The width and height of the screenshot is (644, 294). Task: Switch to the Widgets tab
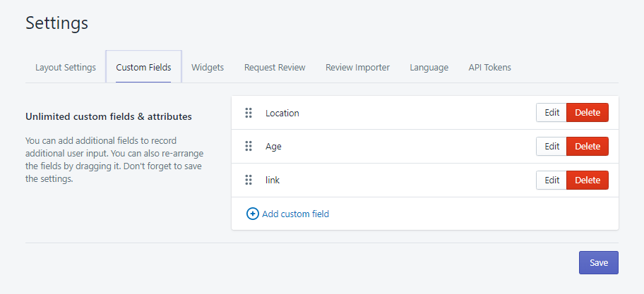tap(208, 68)
